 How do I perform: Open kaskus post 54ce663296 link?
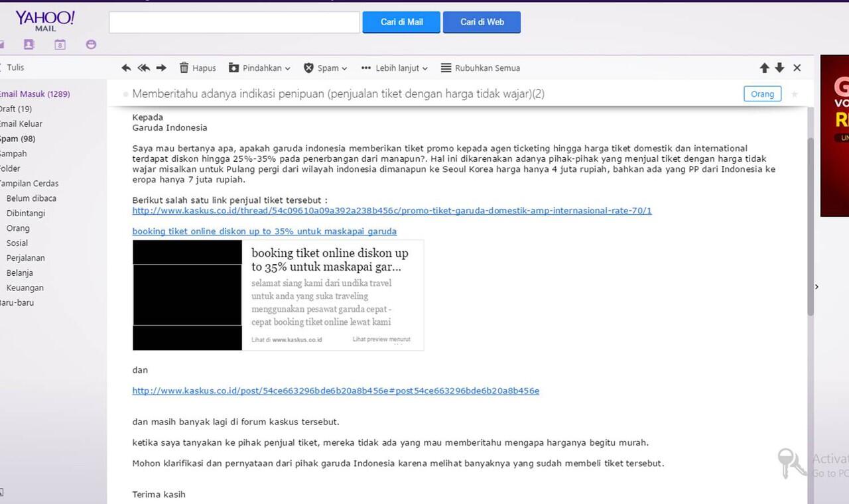336,391
